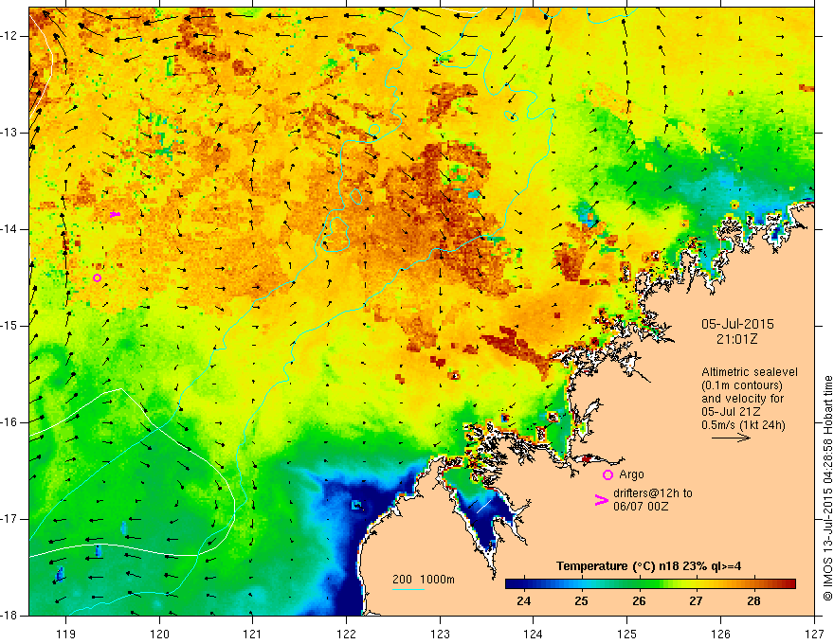
Task: Click the 0.5m/s velocity scale arrow
Action: [x=731, y=438]
